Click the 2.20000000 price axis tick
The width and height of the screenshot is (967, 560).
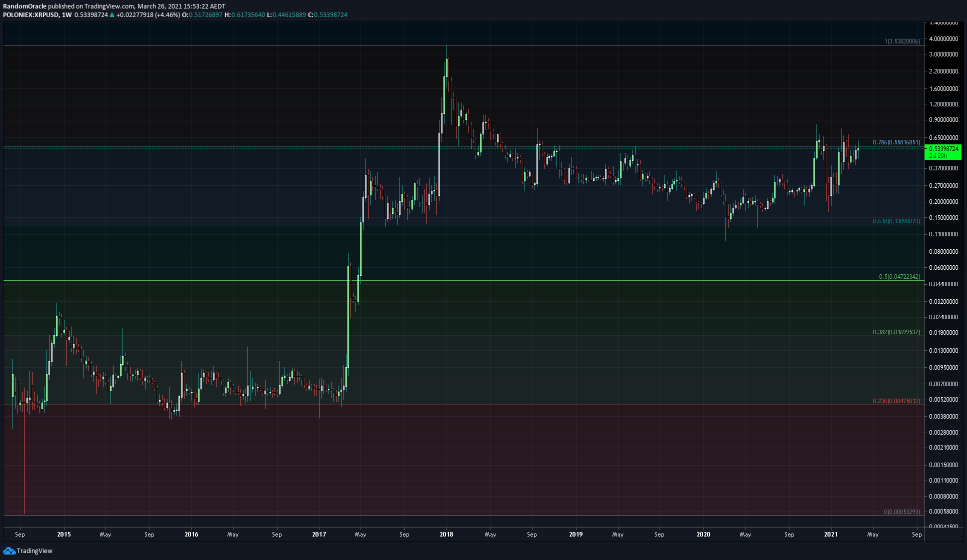(943, 71)
